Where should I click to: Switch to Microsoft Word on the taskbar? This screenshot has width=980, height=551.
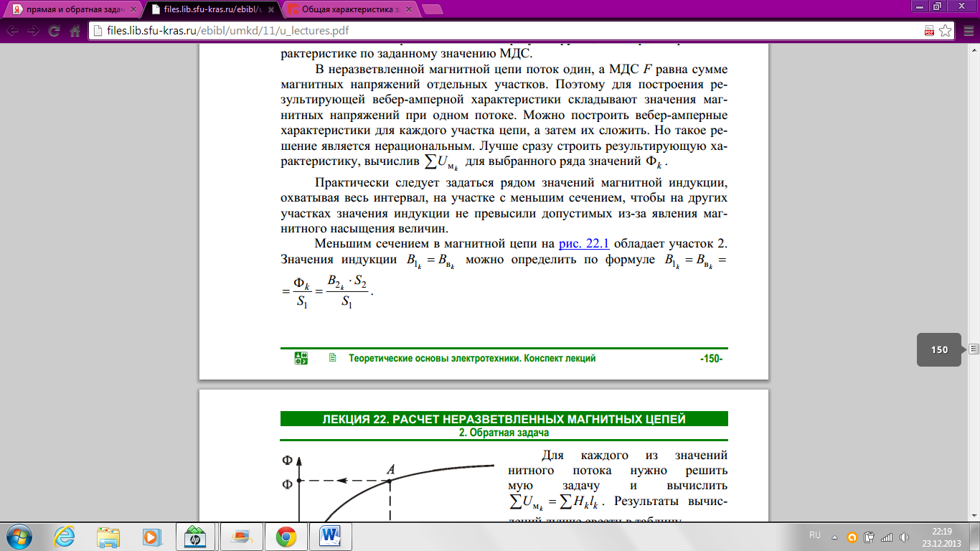[x=330, y=536]
